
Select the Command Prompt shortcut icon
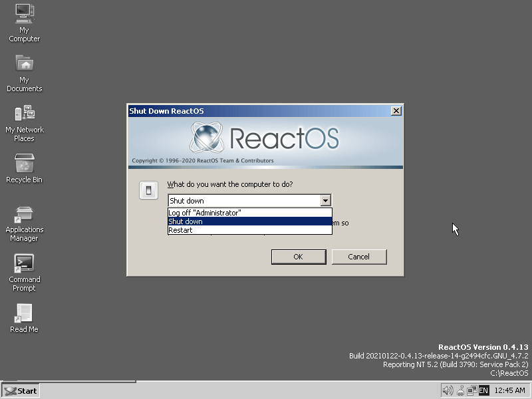(x=24, y=273)
